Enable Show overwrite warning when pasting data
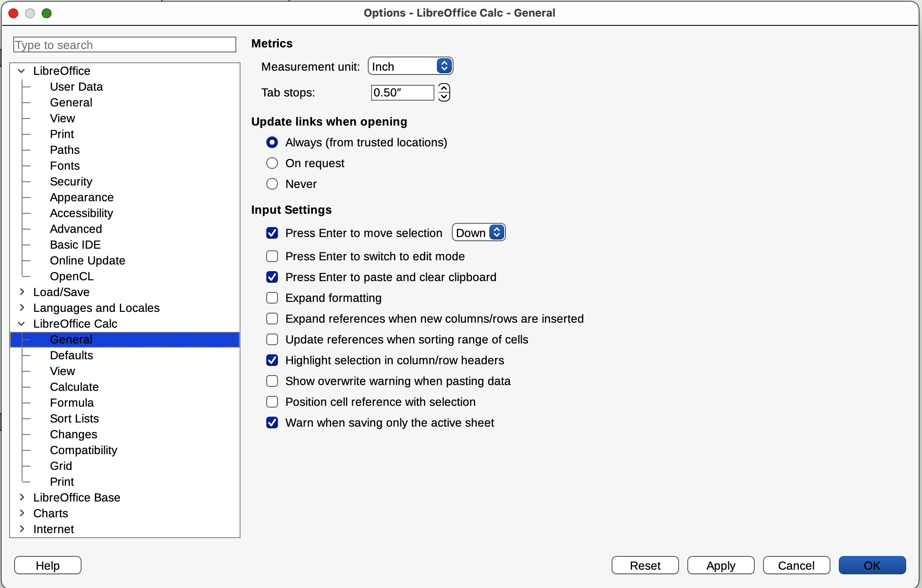The image size is (922, 588). (x=272, y=381)
